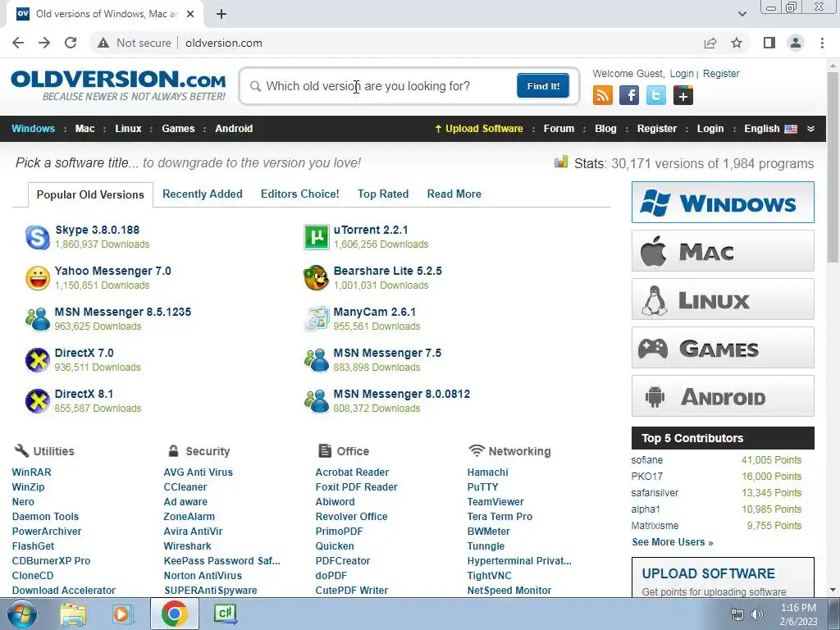Select the Windows navigation menu item

click(33, 129)
